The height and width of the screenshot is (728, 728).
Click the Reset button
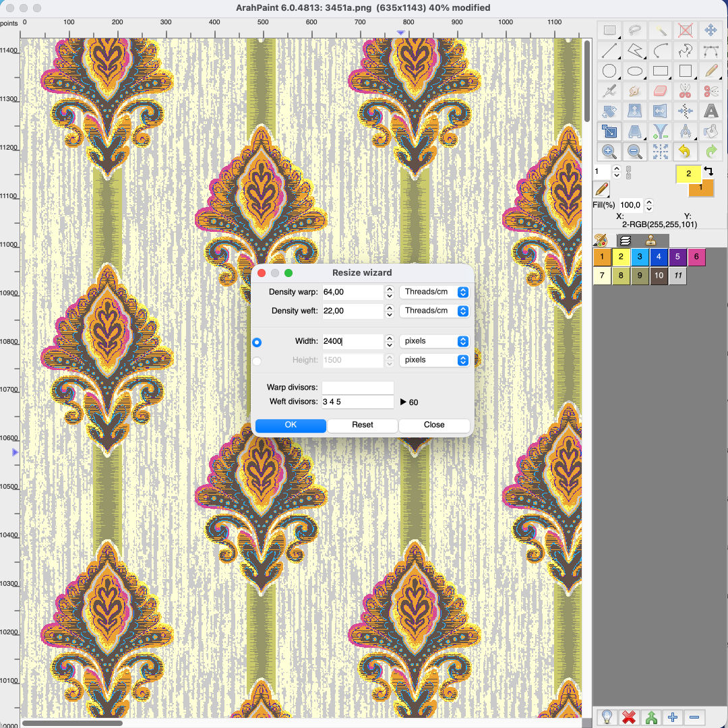click(362, 425)
